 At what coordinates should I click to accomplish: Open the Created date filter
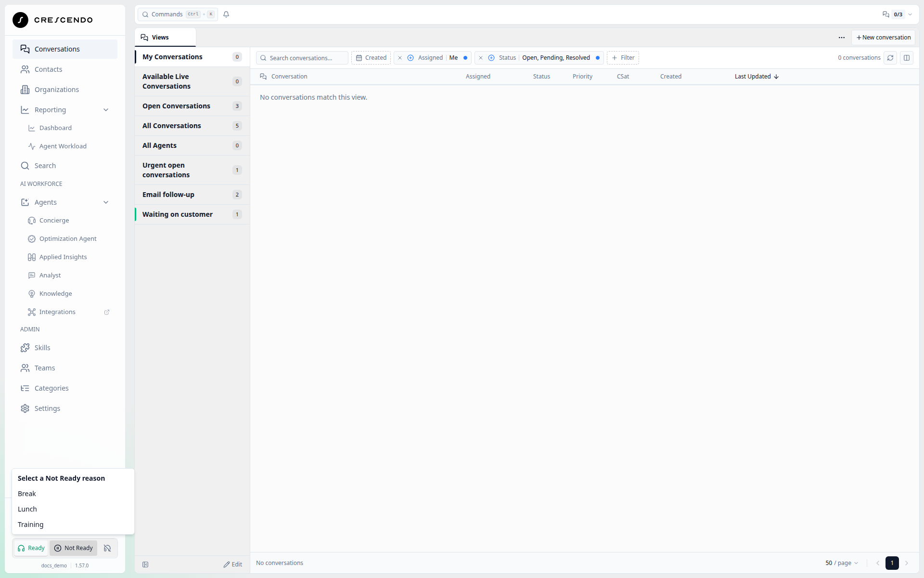[371, 58]
